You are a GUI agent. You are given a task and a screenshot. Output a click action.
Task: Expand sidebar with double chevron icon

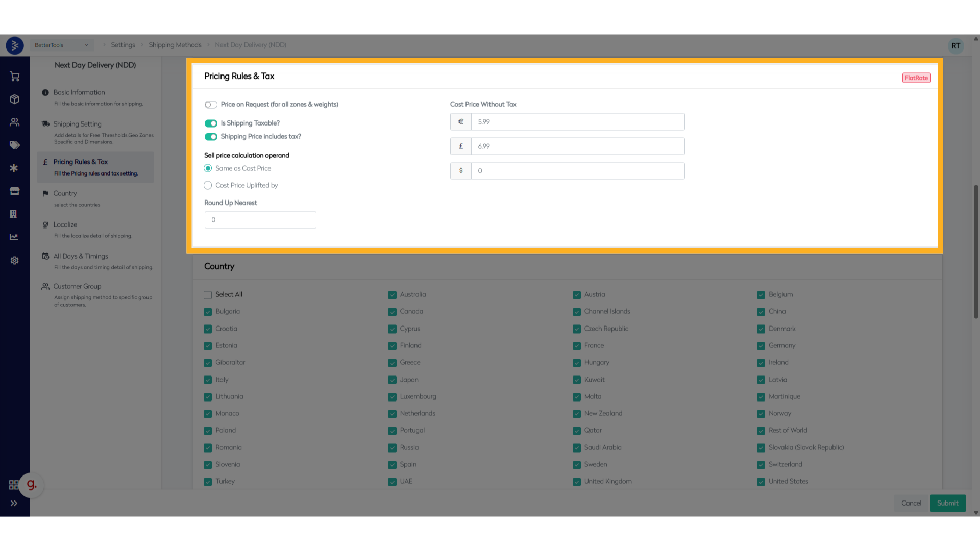(x=14, y=503)
